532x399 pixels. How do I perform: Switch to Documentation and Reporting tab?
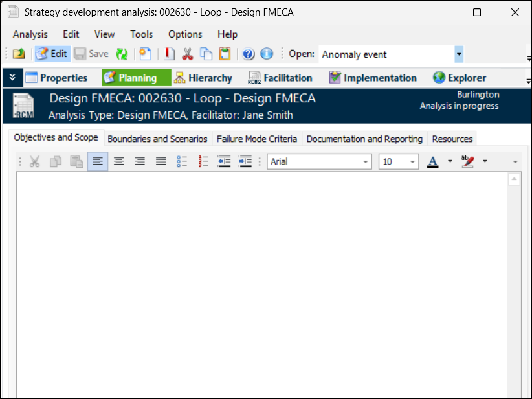365,139
